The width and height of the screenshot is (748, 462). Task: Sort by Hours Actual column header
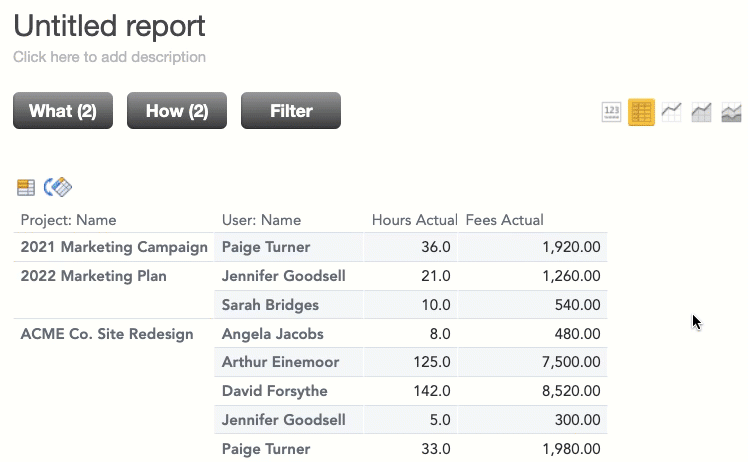[x=415, y=220]
